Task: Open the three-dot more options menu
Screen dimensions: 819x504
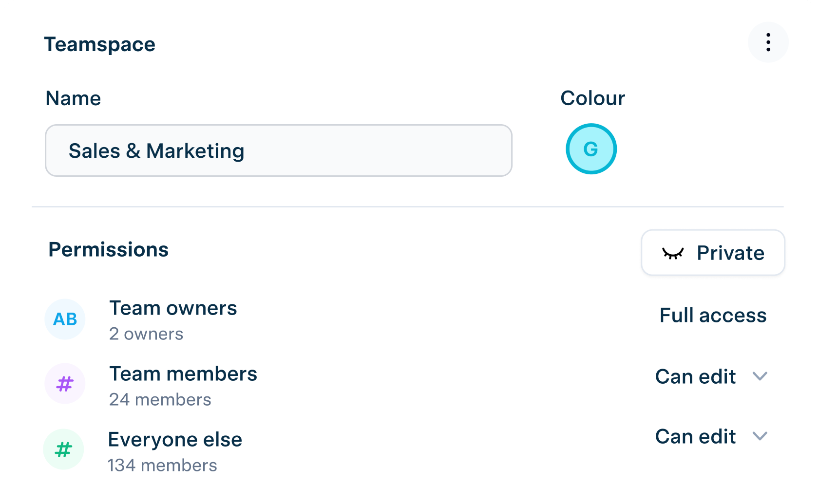Action: pyautogui.click(x=768, y=42)
